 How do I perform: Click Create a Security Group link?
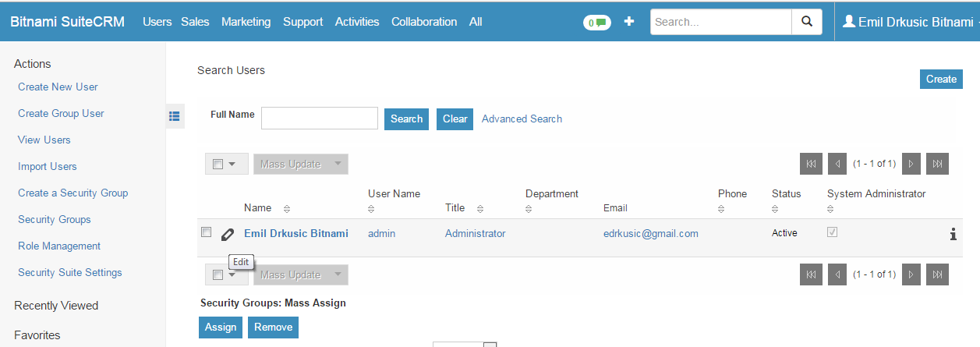coord(73,193)
